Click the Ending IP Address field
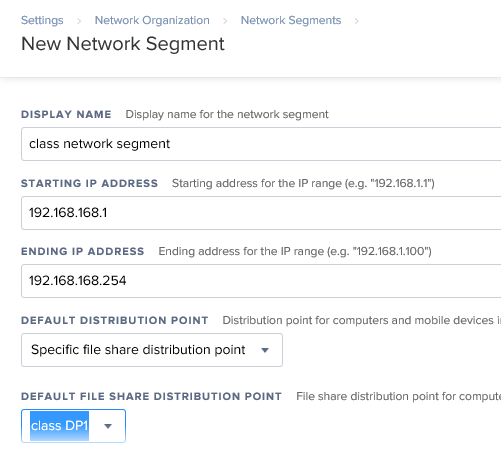This screenshot has width=501, height=462. (261, 281)
